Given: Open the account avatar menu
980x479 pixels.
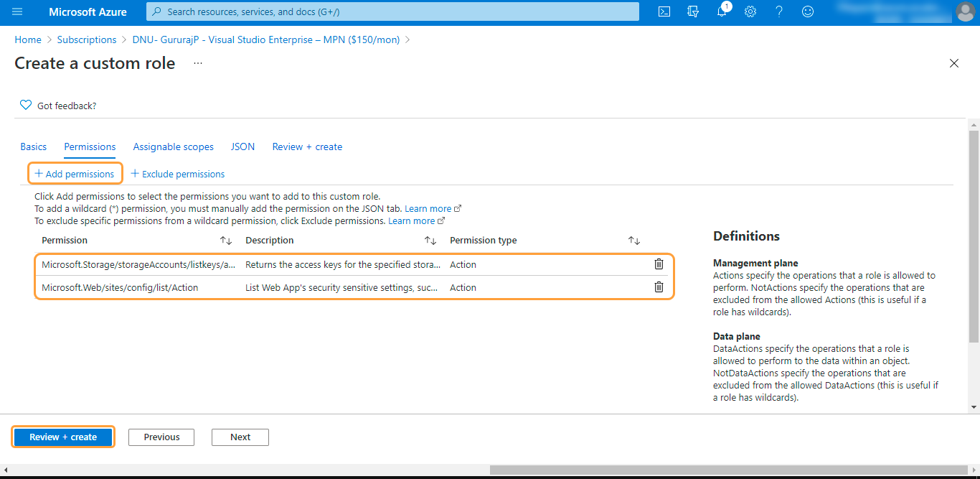Looking at the screenshot, I should (x=966, y=12).
